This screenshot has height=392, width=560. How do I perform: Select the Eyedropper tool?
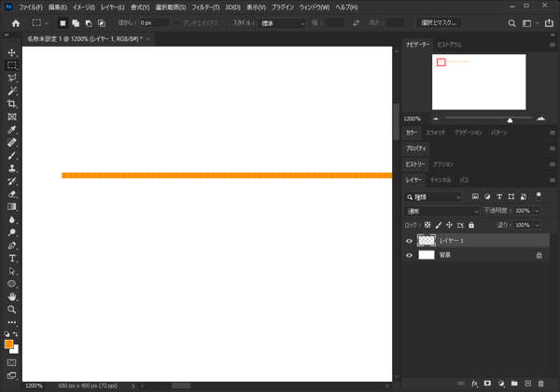12,130
